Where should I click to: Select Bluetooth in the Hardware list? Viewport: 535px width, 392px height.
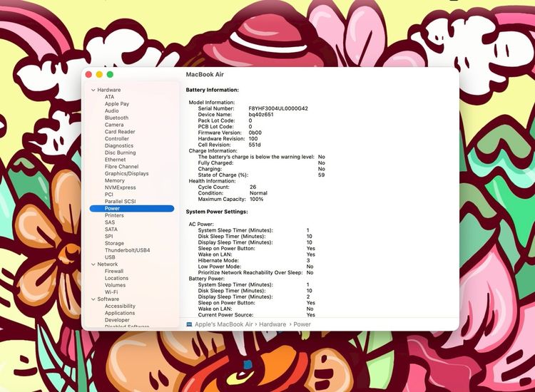(x=116, y=118)
